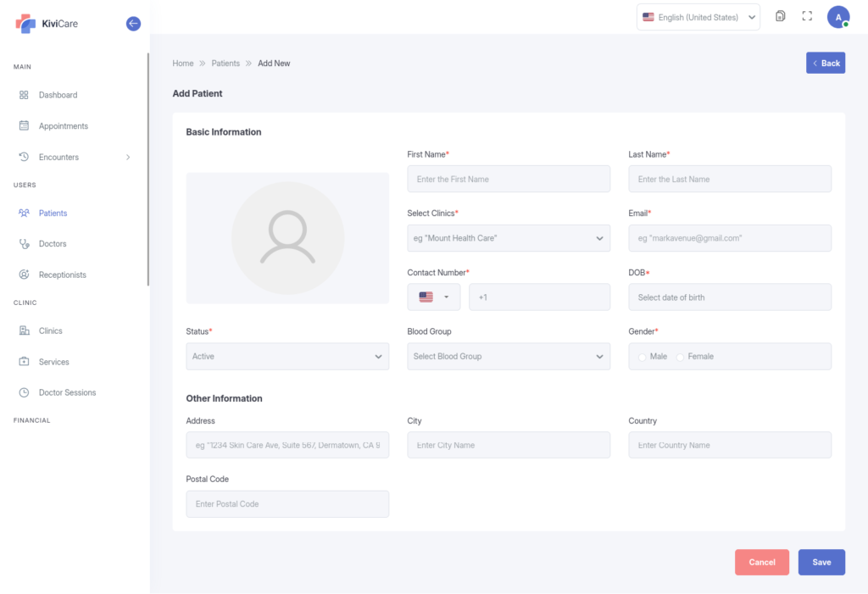The image size is (868, 594).
Task: Click the First Name input field
Action: (x=508, y=179)
